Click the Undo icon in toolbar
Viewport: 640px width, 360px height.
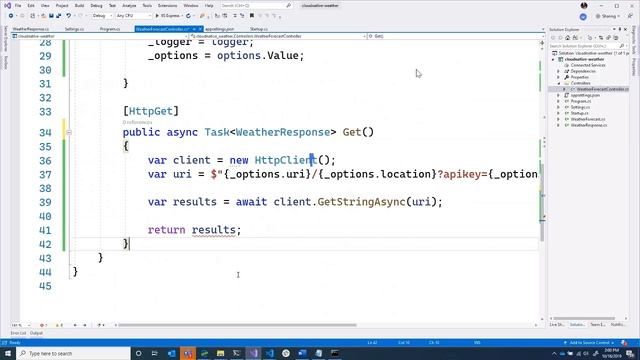69,16
